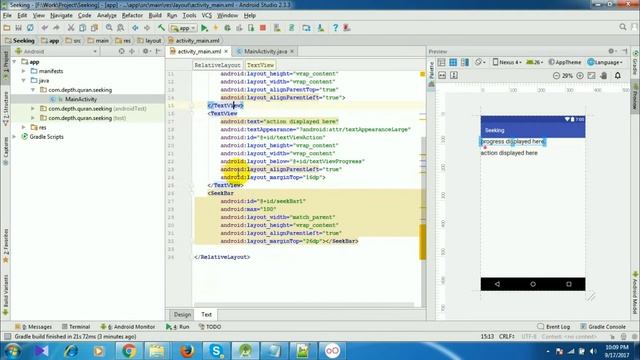Open the API 26 version dropdown
The width and height of the screenshot is (640, 360).
pyautogui.click(x=535, y=62)
